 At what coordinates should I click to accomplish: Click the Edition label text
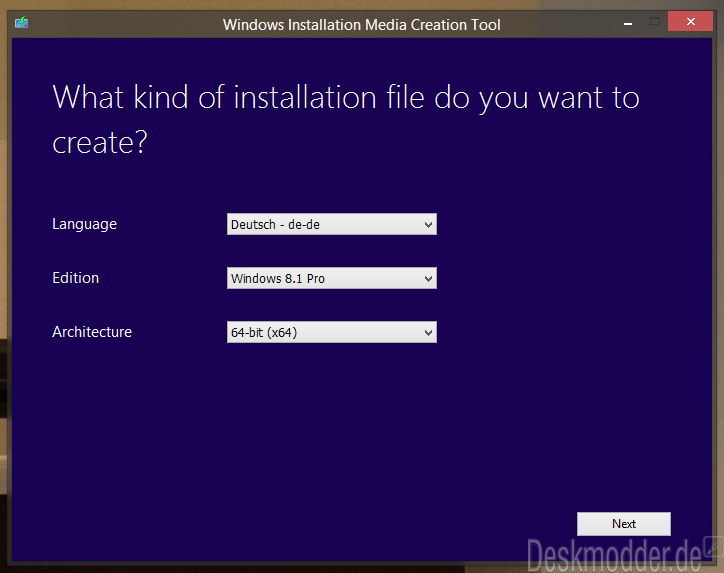pos(76,278)
